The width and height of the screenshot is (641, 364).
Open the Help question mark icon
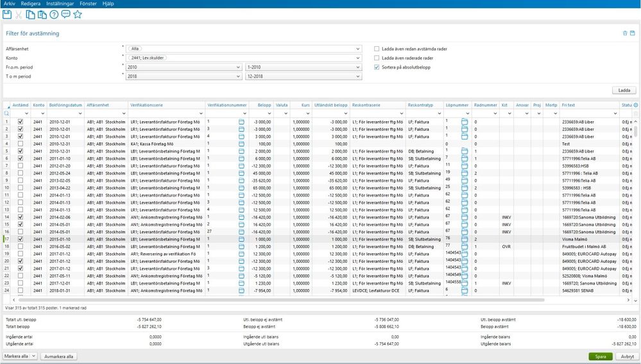point(54,15)
